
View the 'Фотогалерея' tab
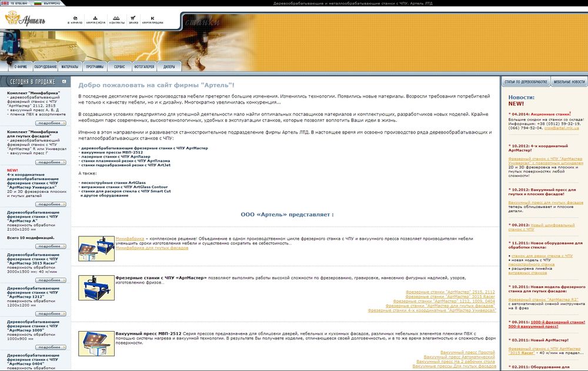click(x=144, y=66)
